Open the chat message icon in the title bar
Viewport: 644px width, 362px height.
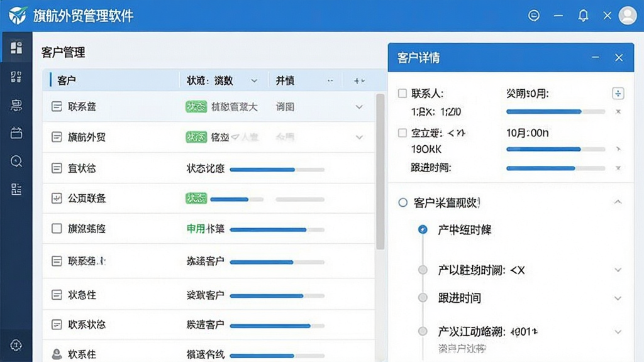533,16
